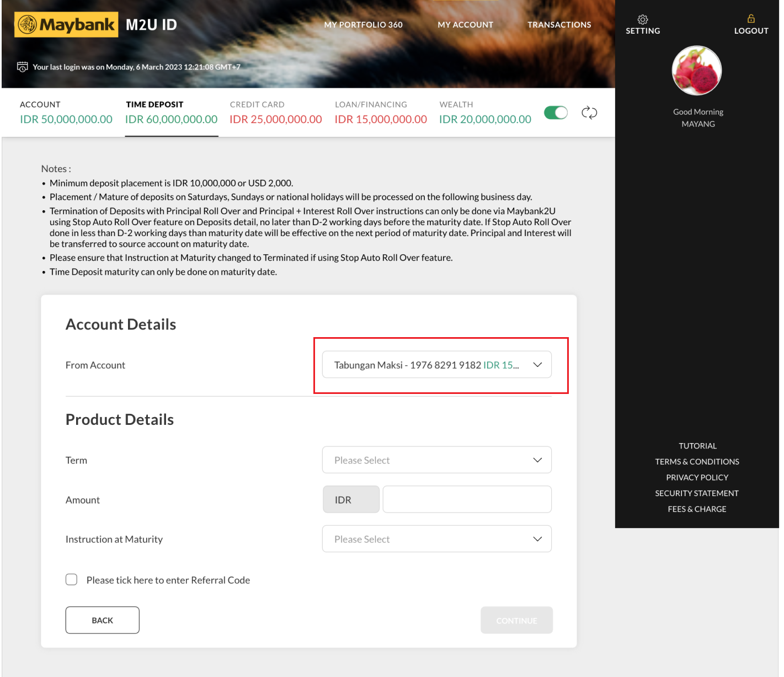Viewport: 784px width, 677px height.
Task: Click the Continue button
Action: pyautogui.click(x=516, y=620)
